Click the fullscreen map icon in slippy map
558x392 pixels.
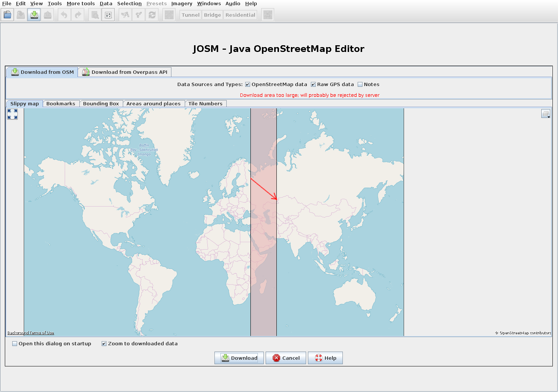tap(13, 114)
